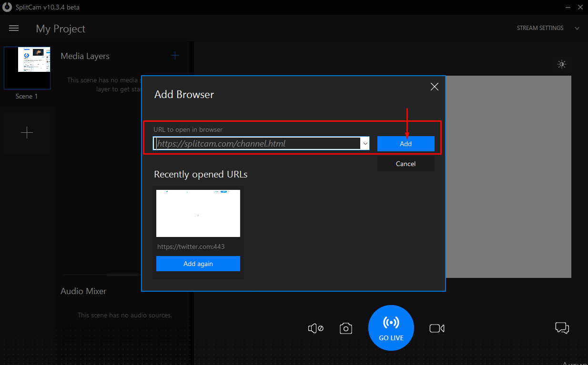Select the video recording icon
Screen dimensions: 588x365
coord(436,328)
